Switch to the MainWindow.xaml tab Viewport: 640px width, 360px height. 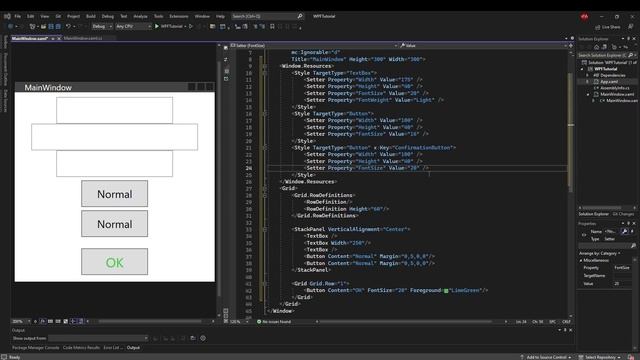click(30, 38)
